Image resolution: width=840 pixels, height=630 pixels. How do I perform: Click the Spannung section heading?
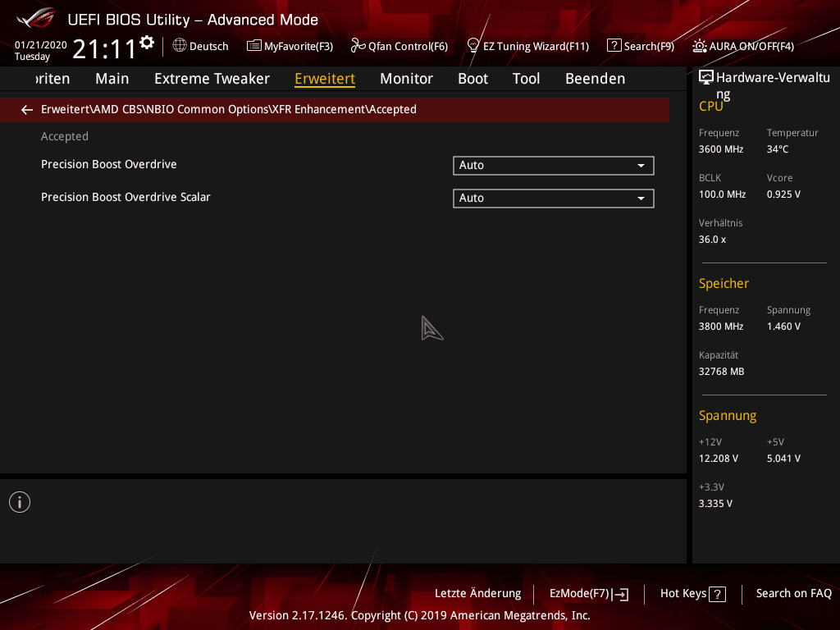tap(728, 416)
